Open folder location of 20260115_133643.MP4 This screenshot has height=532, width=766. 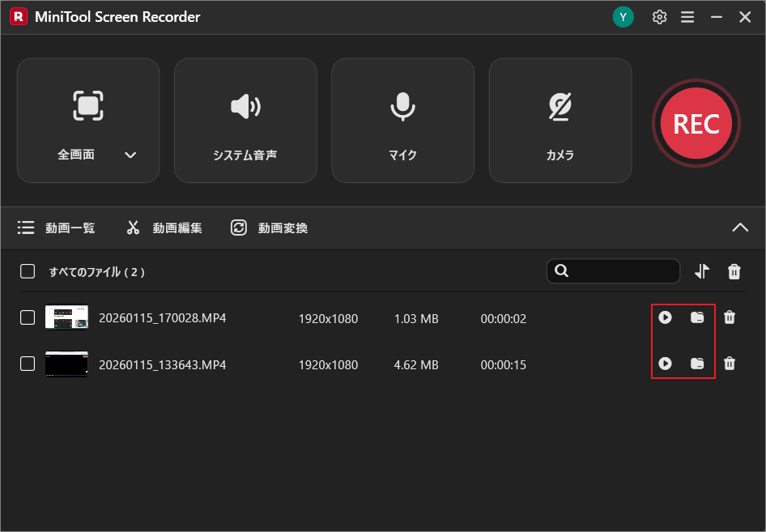pyautogui.click(x=697, y=364)
